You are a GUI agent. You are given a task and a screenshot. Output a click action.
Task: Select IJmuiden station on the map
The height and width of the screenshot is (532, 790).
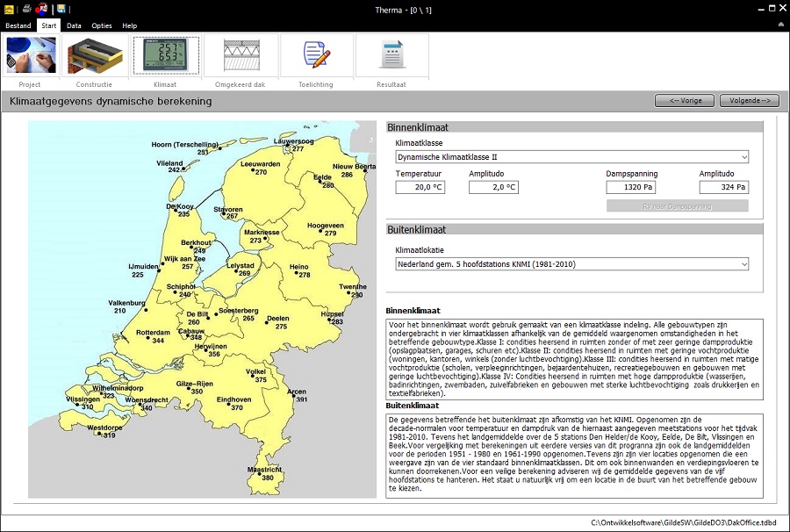(x=144, y=270)
